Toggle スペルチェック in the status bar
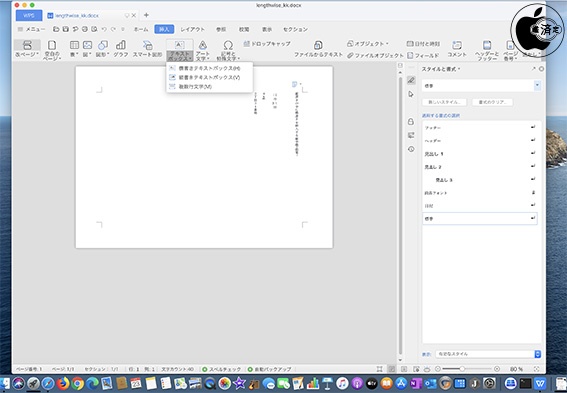 [x=221, y=369]
